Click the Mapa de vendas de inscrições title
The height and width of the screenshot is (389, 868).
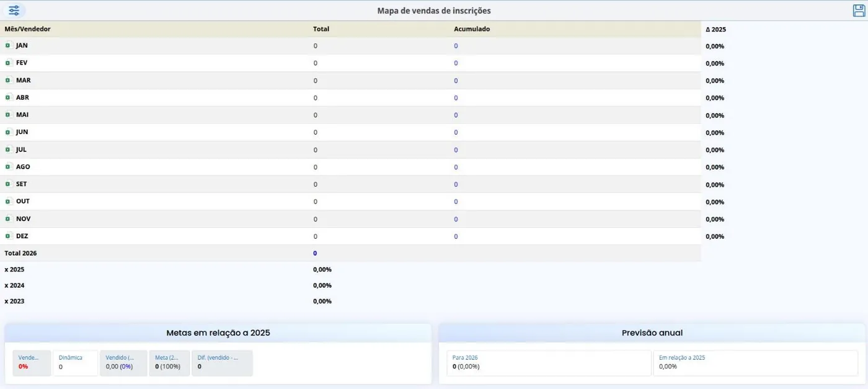434,11
